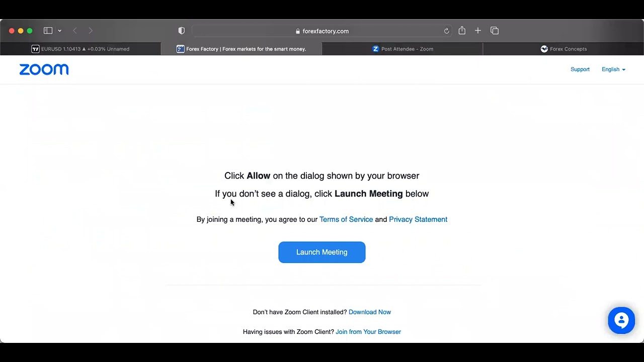This screenshot has height=362, width=644.
Task: Open the privacy report shield icon
Action: coord(182,31)
